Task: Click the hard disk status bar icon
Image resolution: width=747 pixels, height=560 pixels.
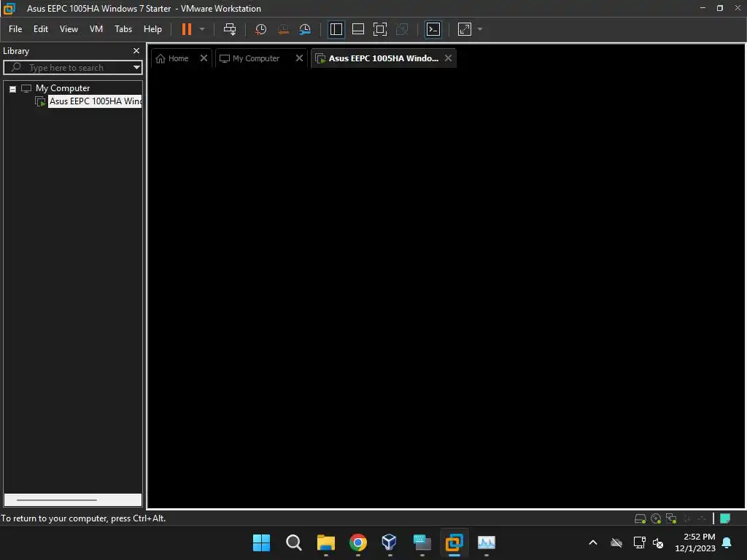Action: point(640,518)
